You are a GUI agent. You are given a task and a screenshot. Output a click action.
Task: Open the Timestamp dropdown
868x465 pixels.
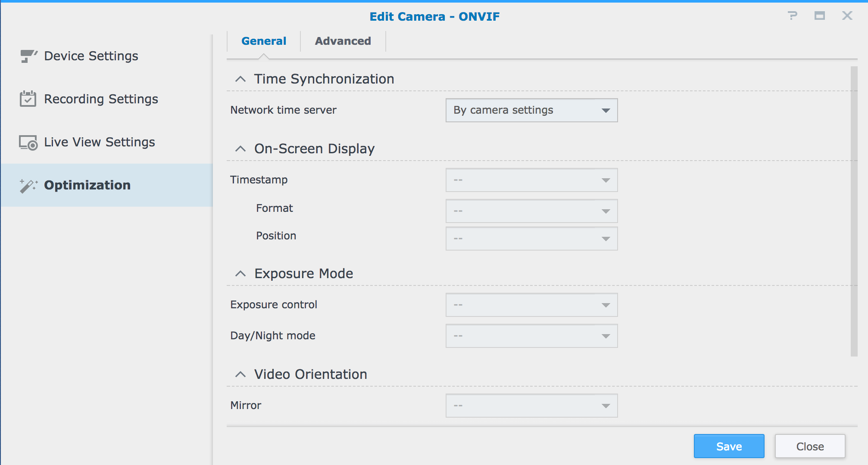click(531, 180)
